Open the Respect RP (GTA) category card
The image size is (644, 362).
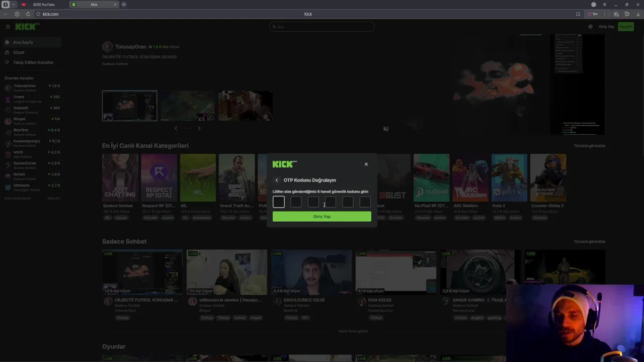tap(159, 177)
